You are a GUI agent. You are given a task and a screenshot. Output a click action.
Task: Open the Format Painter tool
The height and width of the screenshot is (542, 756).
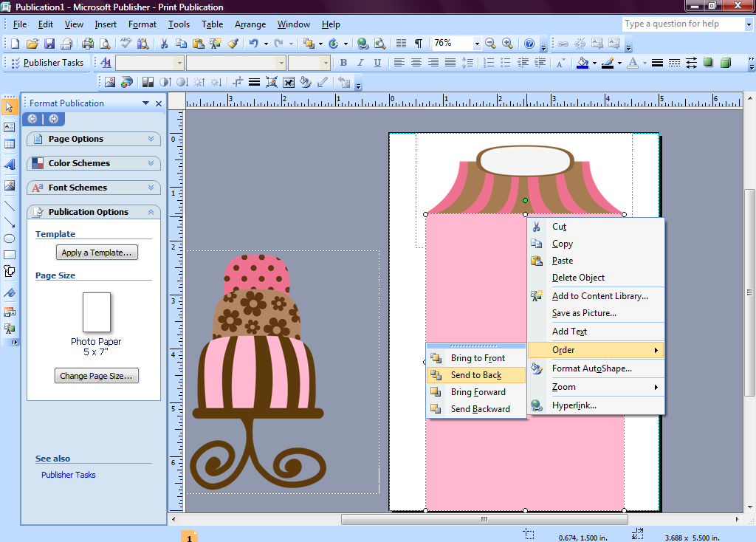(233, 43)
